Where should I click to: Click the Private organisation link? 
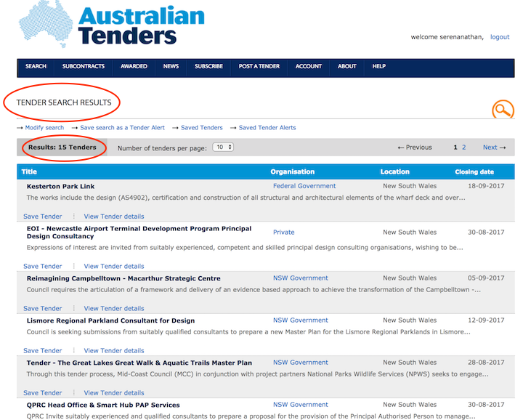pos(284,233)
